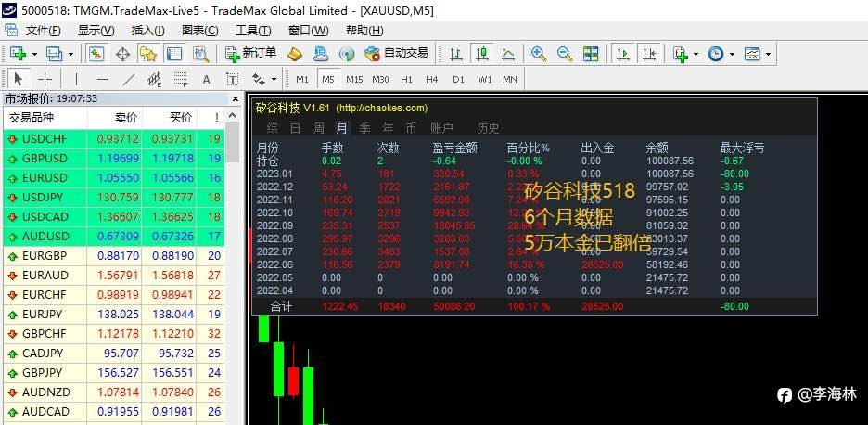Image resolution: width=868 pixels, height=425 pixels.
Task: Switch to M1 timeframe
Action: [x=302, y=79]
